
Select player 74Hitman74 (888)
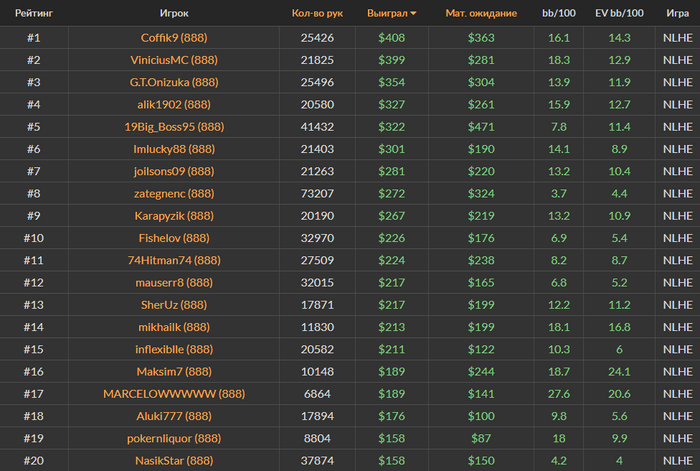(174, 260)
